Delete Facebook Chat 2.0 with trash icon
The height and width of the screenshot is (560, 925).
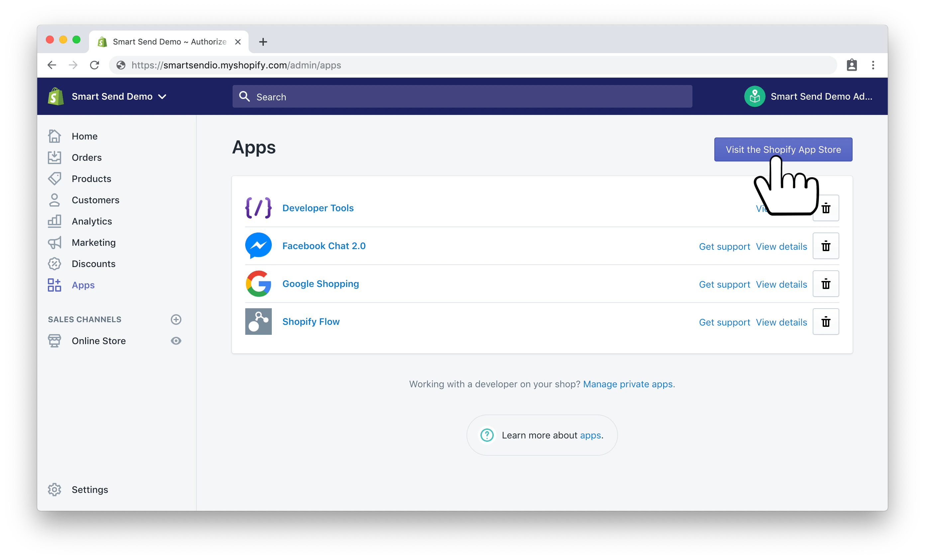click(x=826, y=246)
